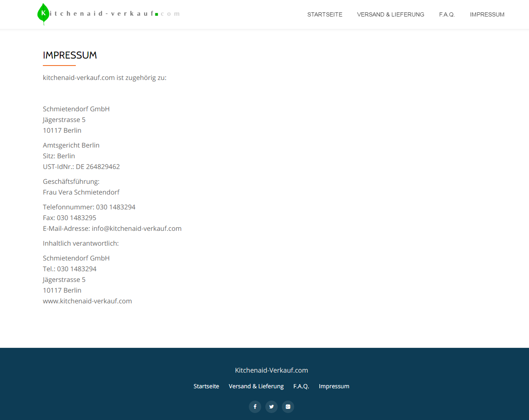Select IMPRESSUM in the top navigation
The width and height of the screenshot is (529, 420).
487,14
